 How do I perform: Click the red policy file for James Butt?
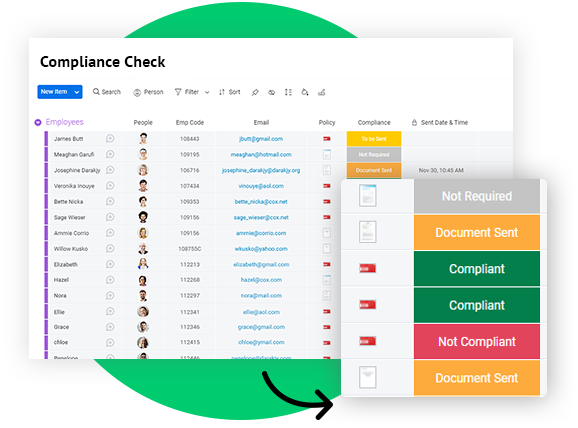tap(327, 139)
